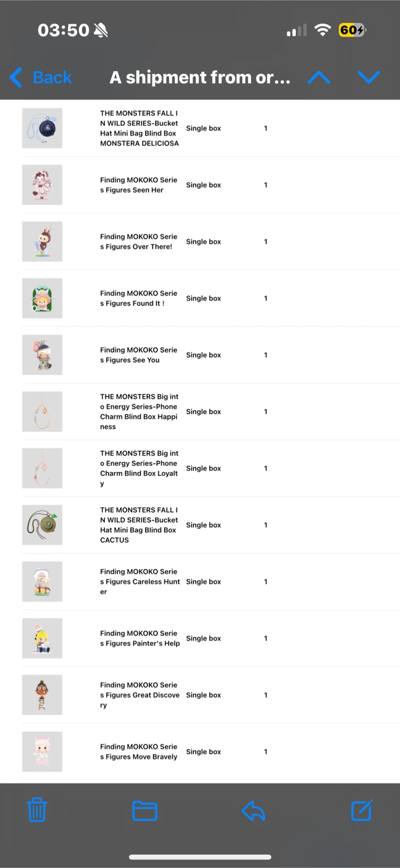Compose a new message with pencil icon
Viewport: 400px width, 868px height.
pos(362,810)
